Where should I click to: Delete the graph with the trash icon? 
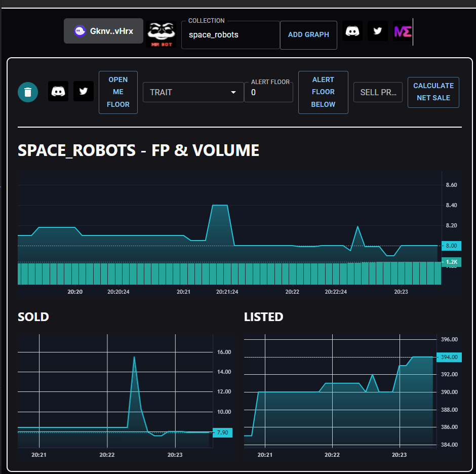28,92
